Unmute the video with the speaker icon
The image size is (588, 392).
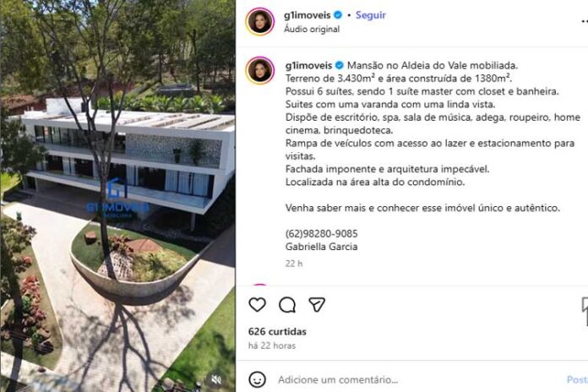[216, 379]
